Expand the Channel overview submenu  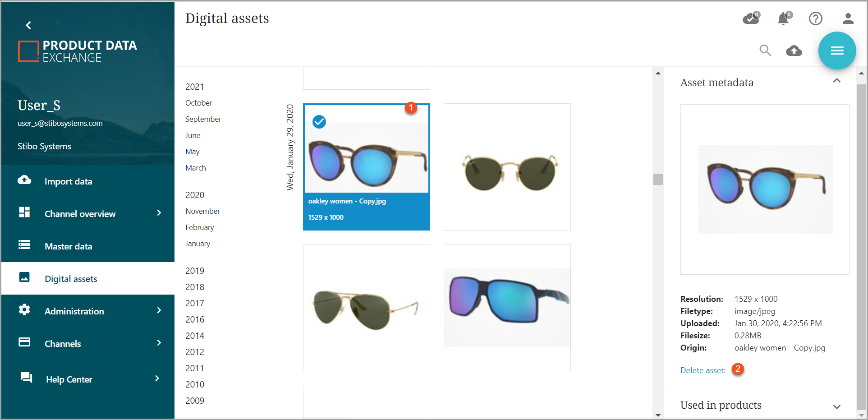[159, 213]
